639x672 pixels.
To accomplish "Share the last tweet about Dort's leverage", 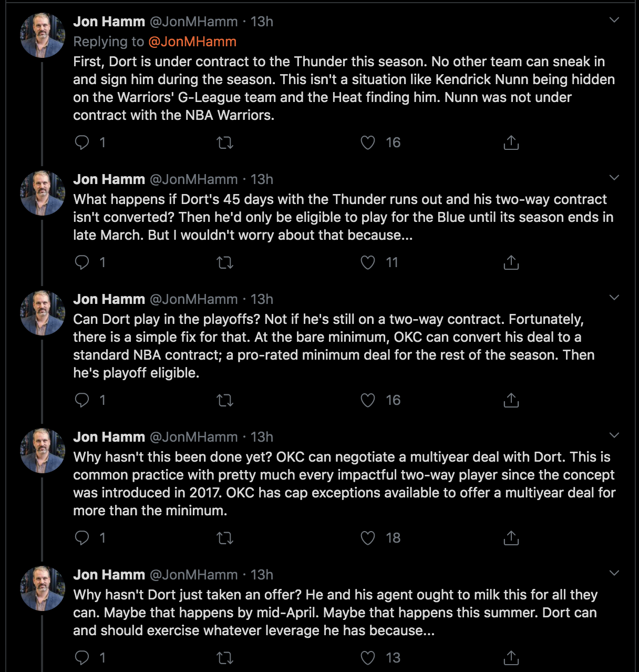I will (511, 658).
